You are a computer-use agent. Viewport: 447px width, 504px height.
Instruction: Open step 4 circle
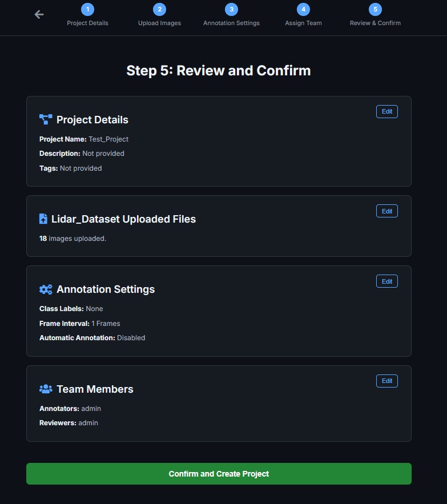tap(303, 9)
